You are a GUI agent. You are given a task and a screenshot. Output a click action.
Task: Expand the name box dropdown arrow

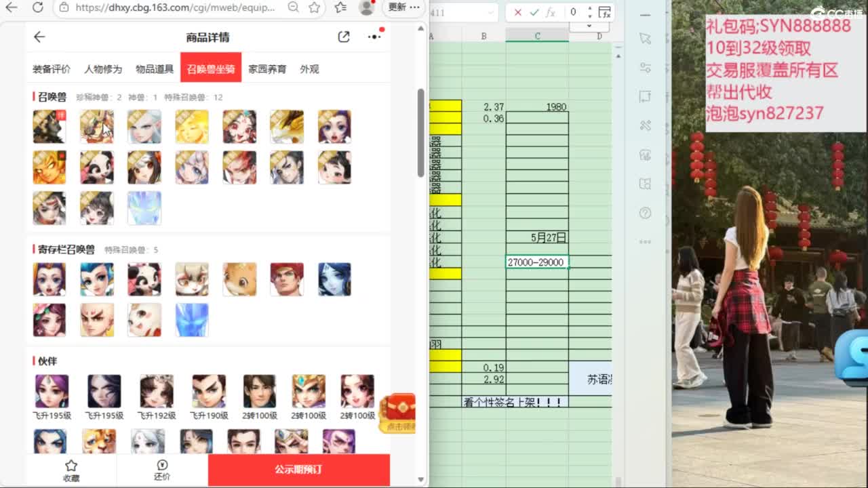[x=490, y=13]
